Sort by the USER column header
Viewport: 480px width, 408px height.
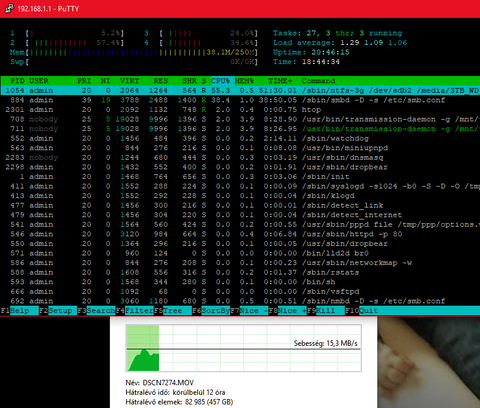39,81
